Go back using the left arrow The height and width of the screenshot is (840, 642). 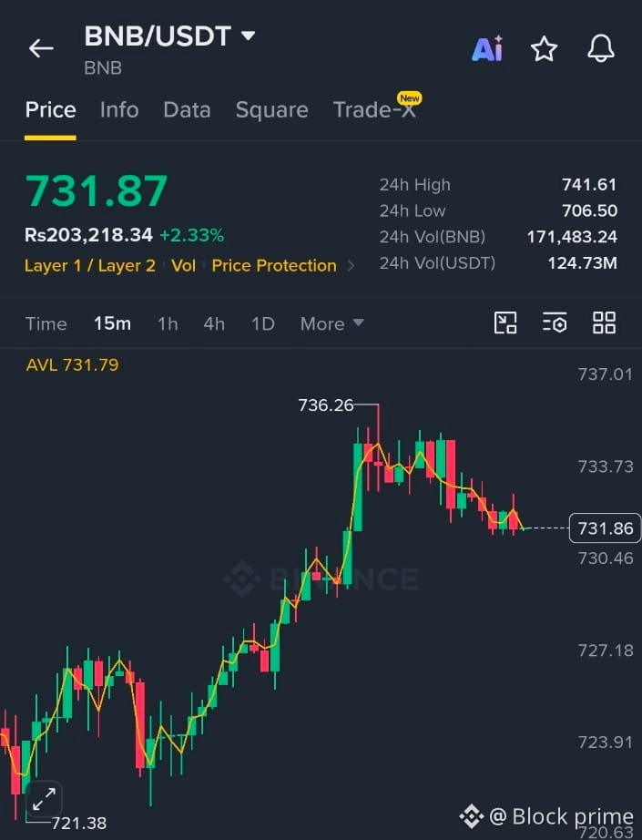(41, 48)
